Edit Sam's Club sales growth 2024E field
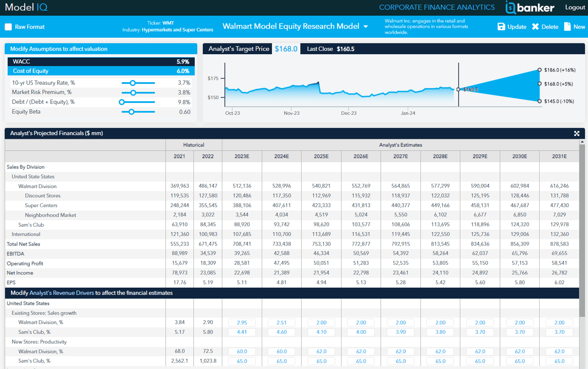Viewport: 588px width, 369px height. (x=281, y=332)
